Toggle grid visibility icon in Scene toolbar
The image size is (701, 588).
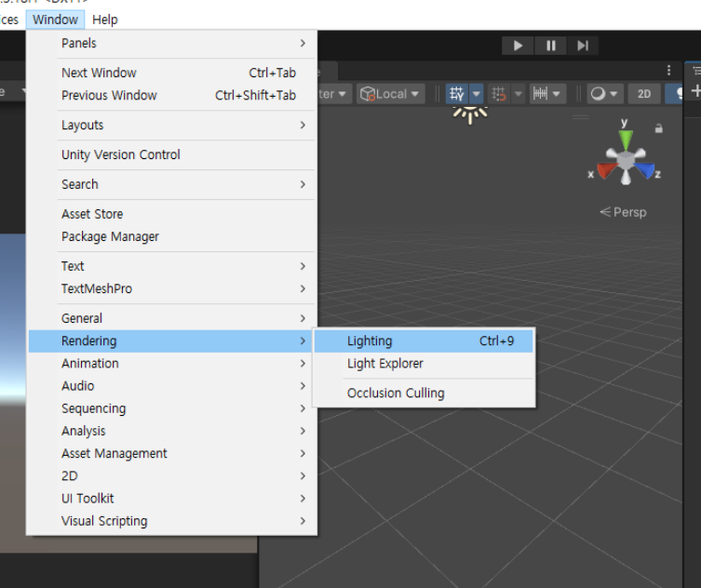(457, 94)
